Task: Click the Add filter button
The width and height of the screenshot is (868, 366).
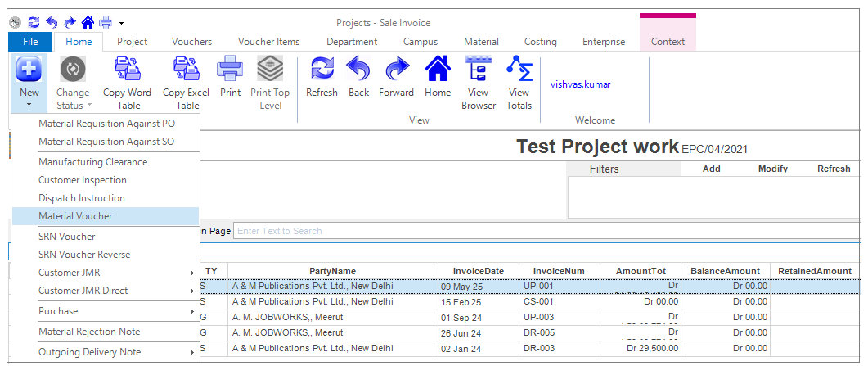Action: pos(711,169)
